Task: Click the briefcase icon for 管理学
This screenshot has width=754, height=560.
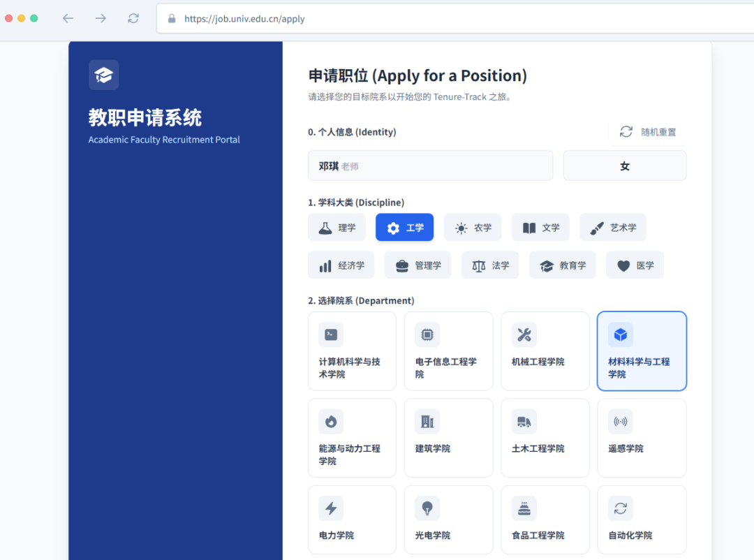Action: coord(402,265)
